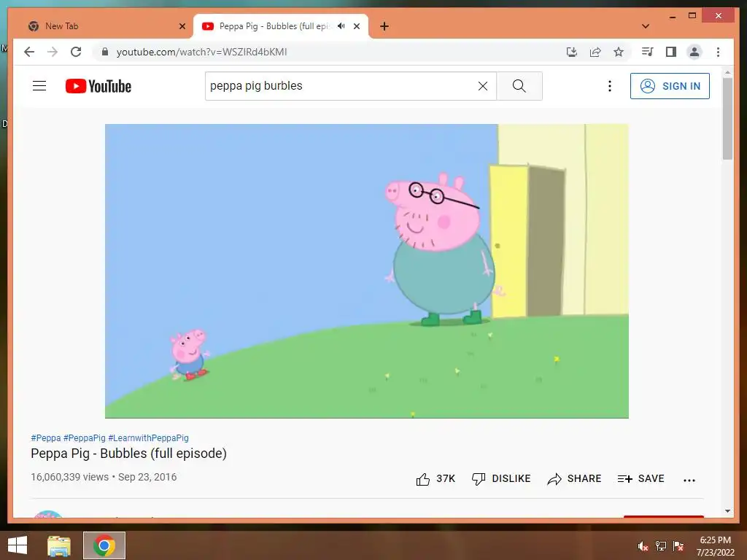Open network icon in system tray
The width and height of the screenshot is (747, 560).
point(660,546)
